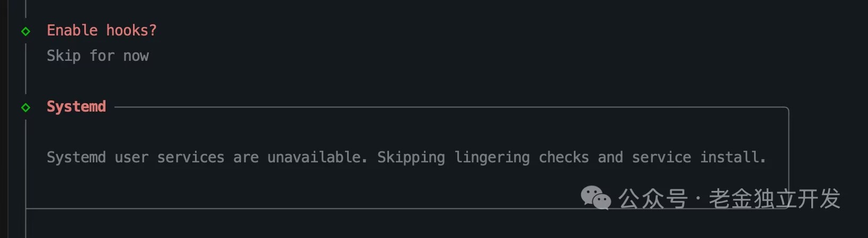Click the word "Skipping" in the message

[411, 157]
